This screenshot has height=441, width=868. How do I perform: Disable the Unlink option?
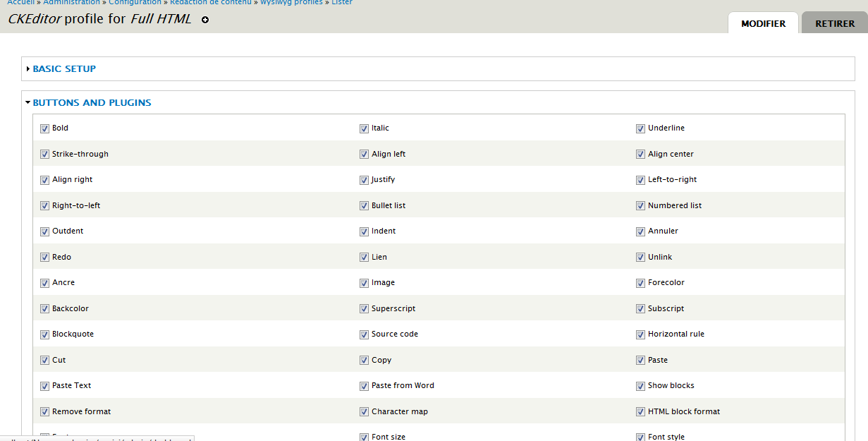pyautogui.click(x=640, y=258)
